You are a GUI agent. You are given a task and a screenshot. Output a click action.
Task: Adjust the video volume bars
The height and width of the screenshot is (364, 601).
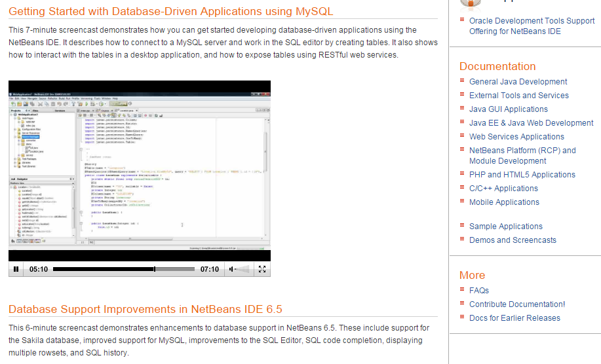tap(242, 269)
